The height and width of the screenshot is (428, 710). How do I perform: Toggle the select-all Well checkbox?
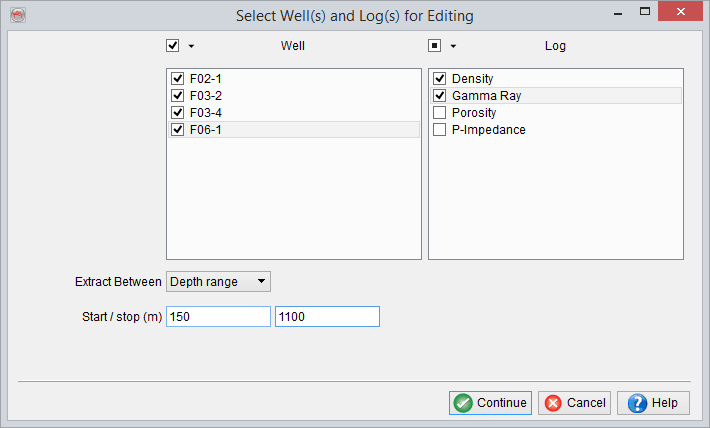[173, 45]
